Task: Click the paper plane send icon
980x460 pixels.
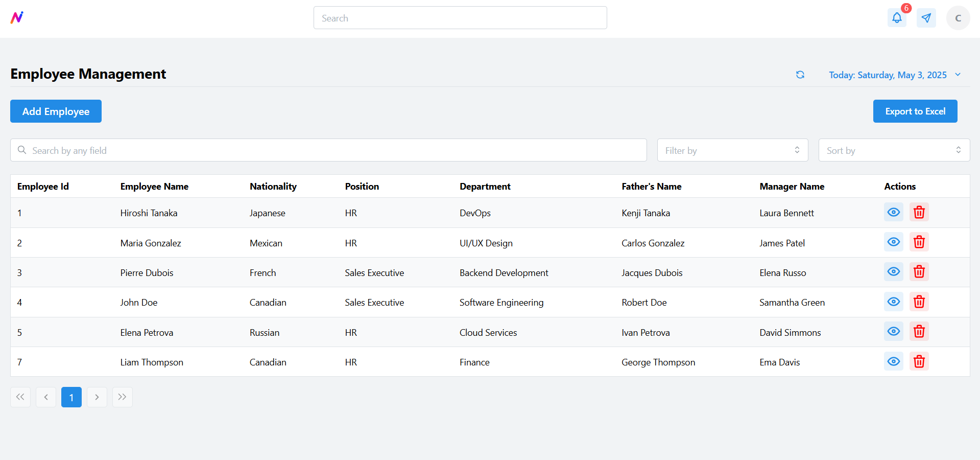Action: (x=926, y=18)
